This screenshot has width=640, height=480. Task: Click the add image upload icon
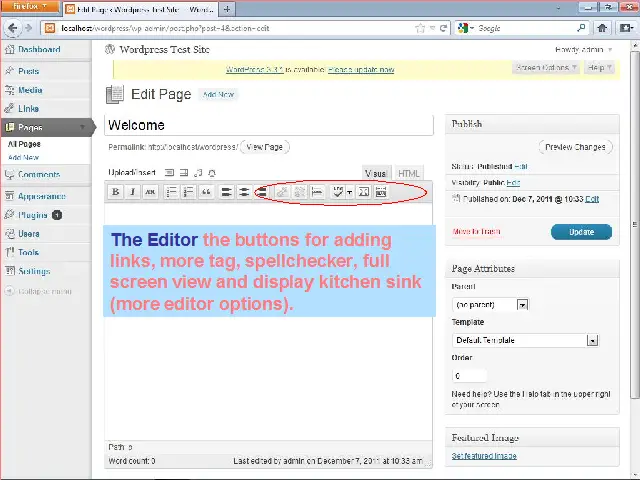pos(169,173)
